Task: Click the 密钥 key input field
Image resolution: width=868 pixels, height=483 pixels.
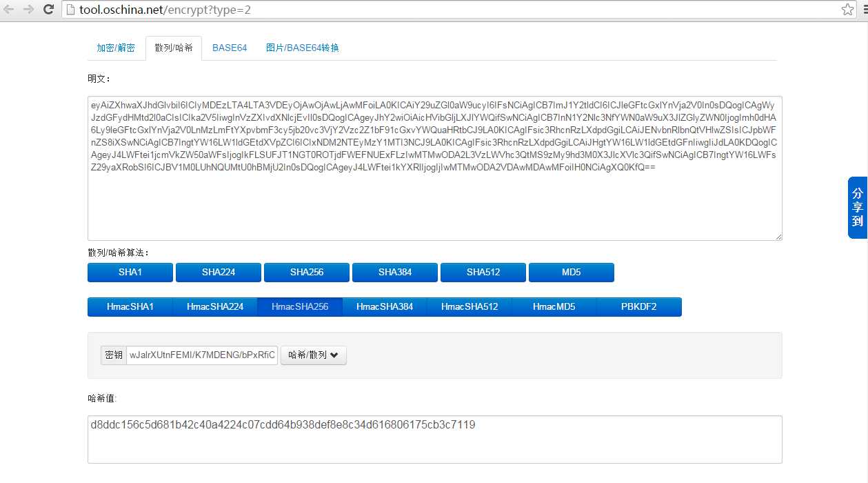Action: coord(202,355)
